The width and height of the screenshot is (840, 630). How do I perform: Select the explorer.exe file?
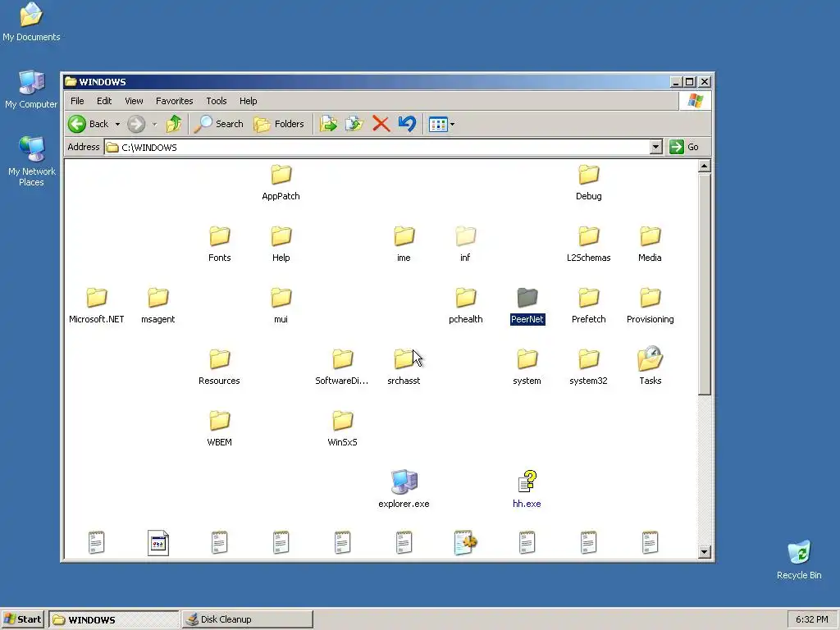pos(404,489)
